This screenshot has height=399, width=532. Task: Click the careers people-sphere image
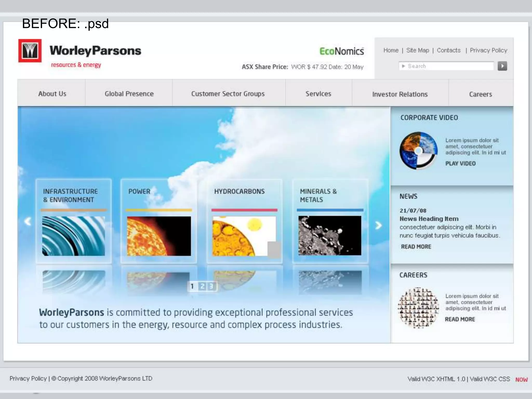coord(418,308)
